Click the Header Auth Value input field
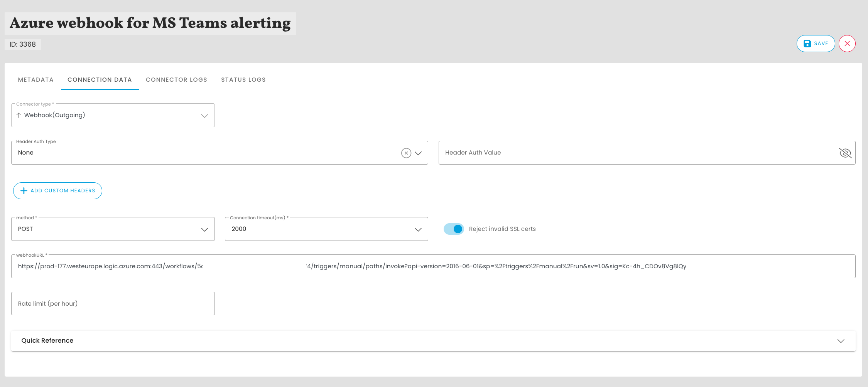This screenshot has height=387, width=868. pyautogui.click(x=637, y=153)
